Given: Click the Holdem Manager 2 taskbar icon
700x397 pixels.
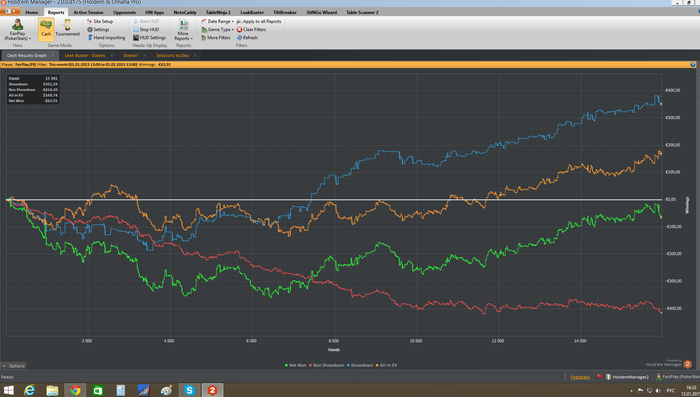Looking at the screenshot, I should pos(212,390).
